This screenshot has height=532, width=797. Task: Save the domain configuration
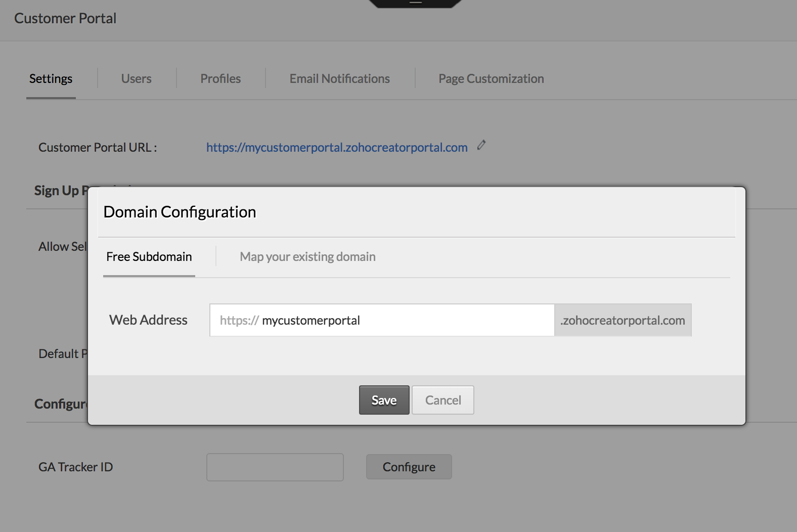point(384,400)
